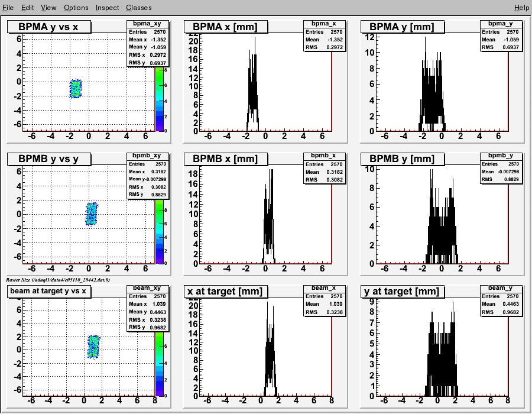Click the BPMA y histogram distribution
The image size is (532, 414).
tap(432, 92)
